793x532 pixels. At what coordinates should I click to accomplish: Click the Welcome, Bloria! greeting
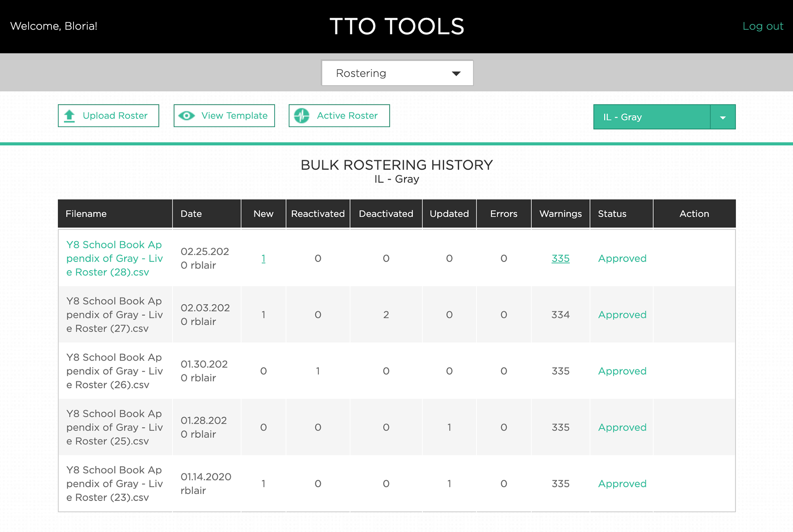(54, 26)
